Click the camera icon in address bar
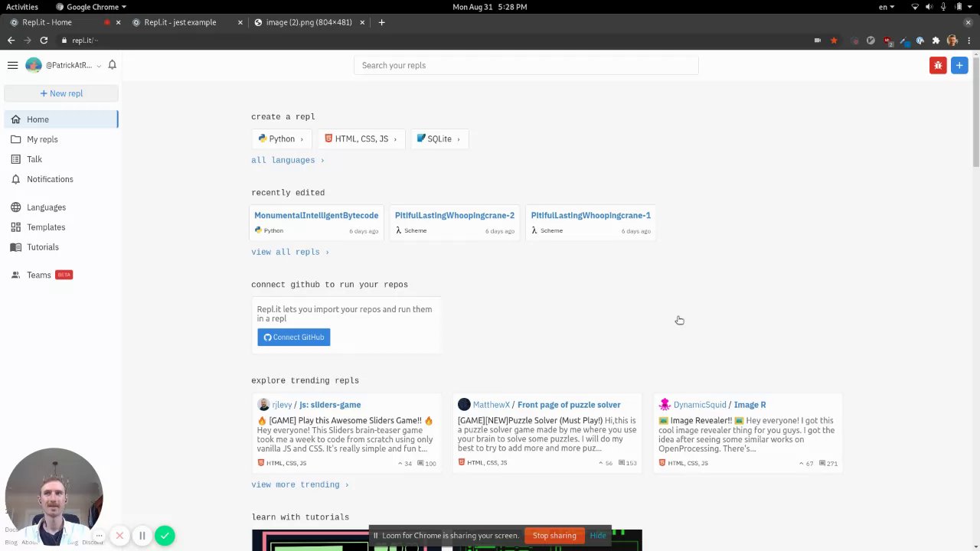 818,41
